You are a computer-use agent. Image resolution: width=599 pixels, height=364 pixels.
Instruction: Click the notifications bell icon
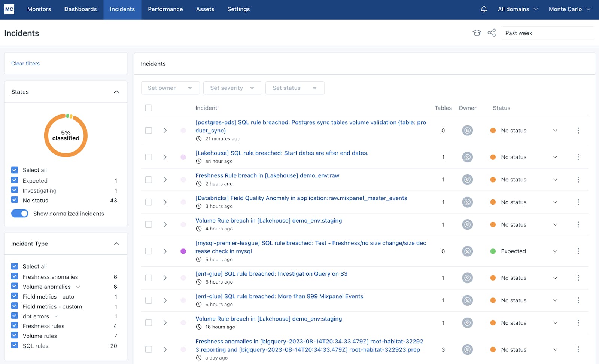pyautogui.click(x=484, y=9)
